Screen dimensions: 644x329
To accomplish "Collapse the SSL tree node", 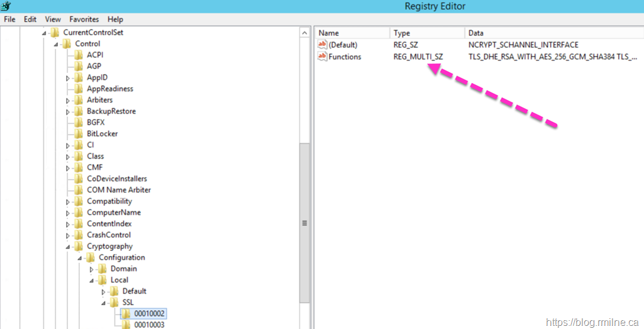I will point(104,303).
